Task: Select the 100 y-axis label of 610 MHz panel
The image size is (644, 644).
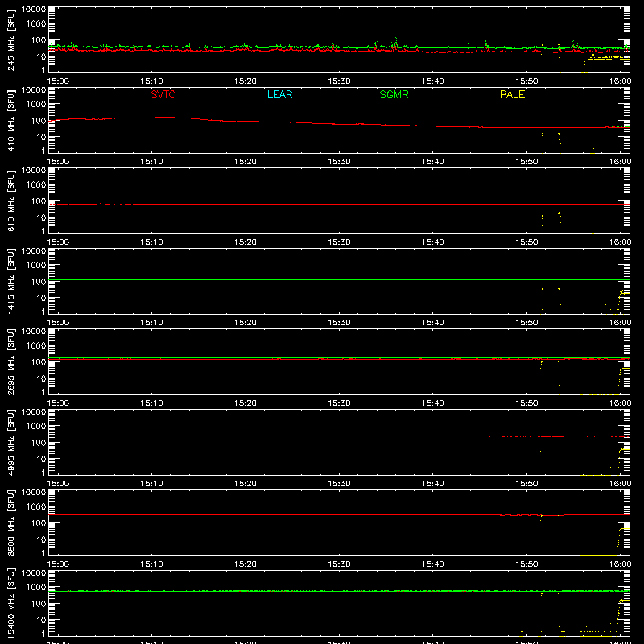Action: (x=39, y=200)
